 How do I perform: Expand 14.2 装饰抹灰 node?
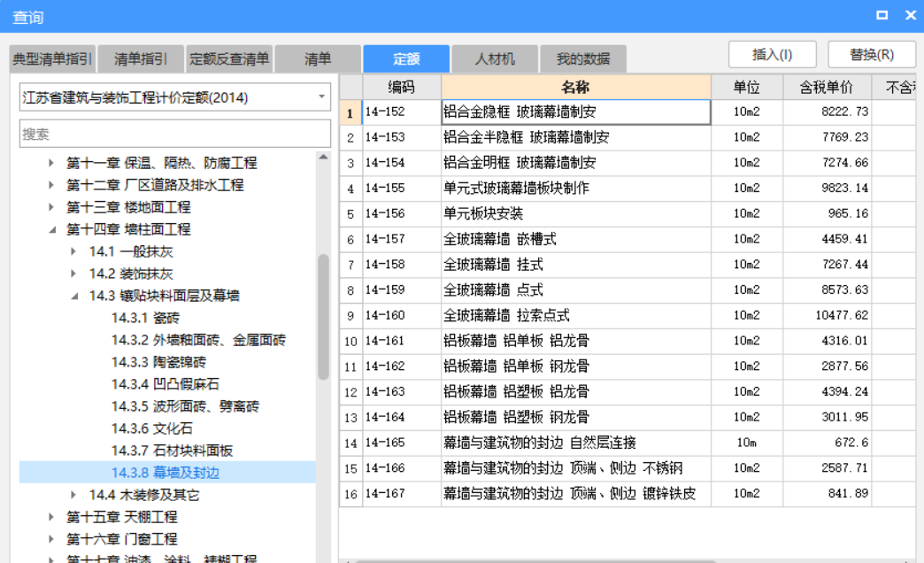click(73, 274)
